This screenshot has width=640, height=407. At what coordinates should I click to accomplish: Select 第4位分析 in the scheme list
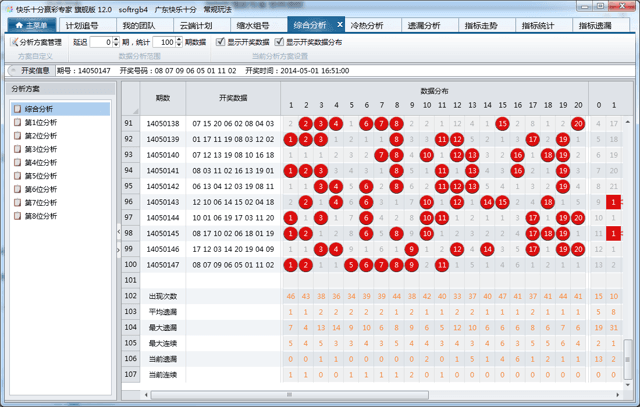[x=16, y=162]
